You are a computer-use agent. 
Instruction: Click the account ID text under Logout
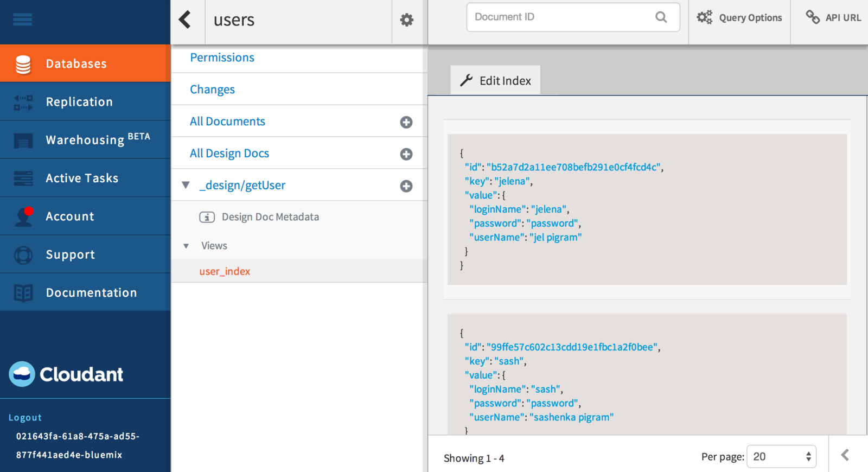pyautogui.click(x=78, y=445)
